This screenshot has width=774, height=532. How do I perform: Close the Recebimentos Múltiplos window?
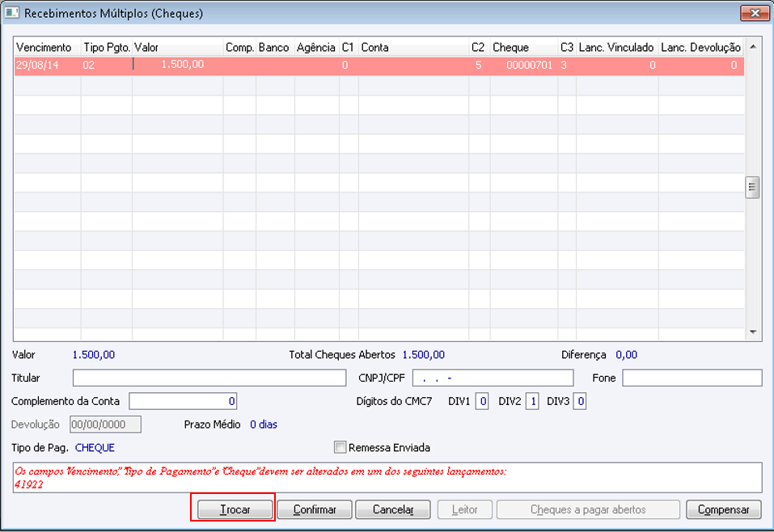coord(755,13)
